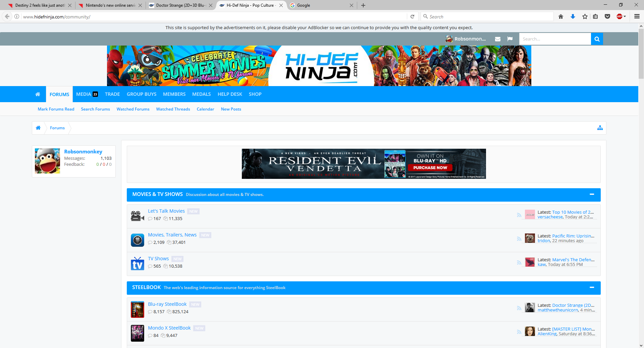Click the Robsonmonkey sidebar username link

83,151
